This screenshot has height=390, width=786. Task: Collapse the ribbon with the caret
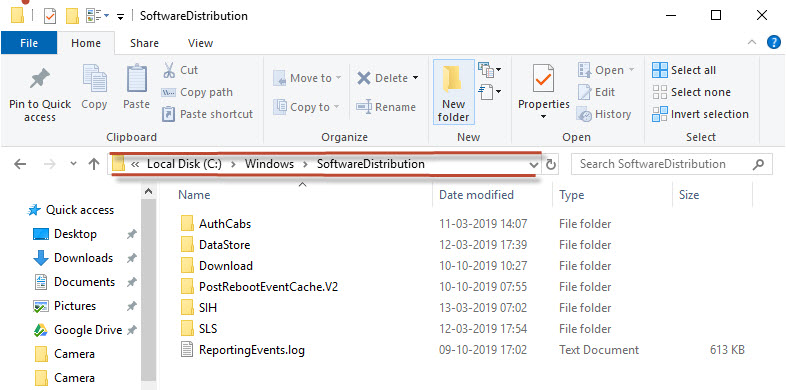(x=752, y=43)
